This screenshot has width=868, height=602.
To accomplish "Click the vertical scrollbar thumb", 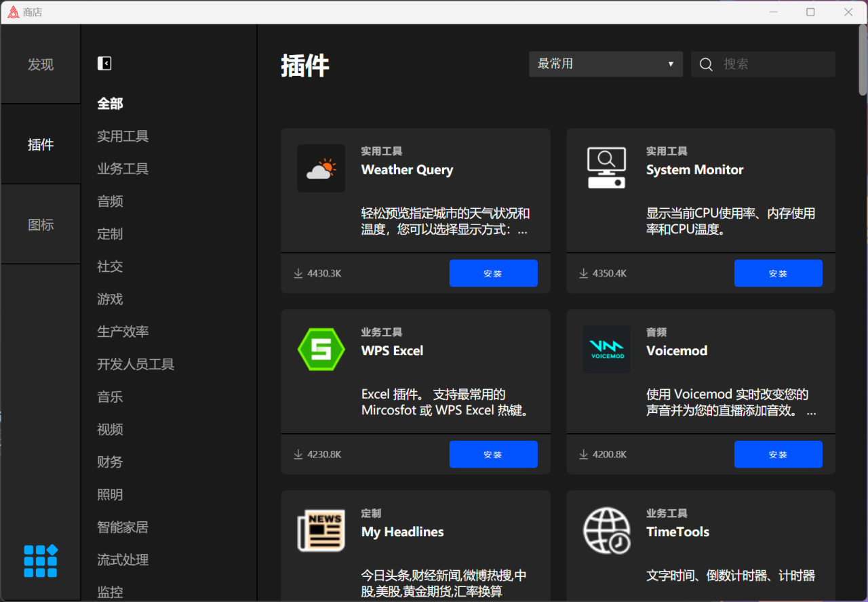I will (x=863, y=60).
